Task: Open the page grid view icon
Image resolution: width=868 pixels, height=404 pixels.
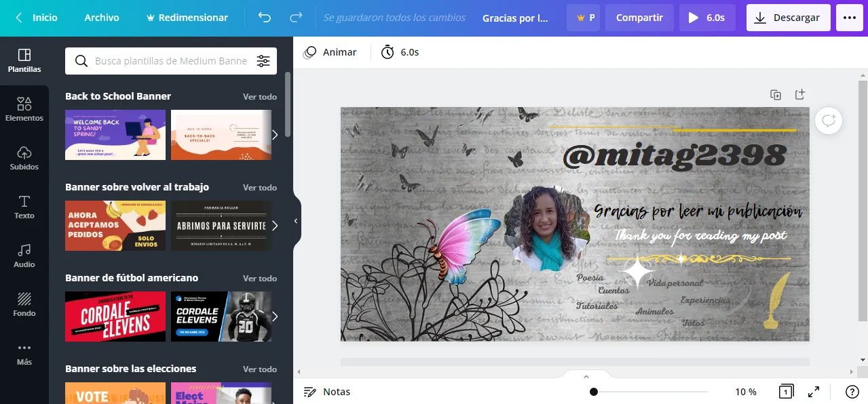Action: click(786, 392)
